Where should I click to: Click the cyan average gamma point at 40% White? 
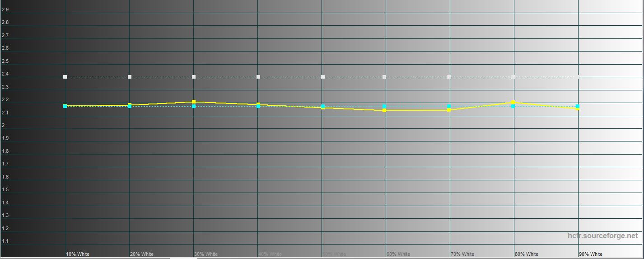click(x=258, y=106)
